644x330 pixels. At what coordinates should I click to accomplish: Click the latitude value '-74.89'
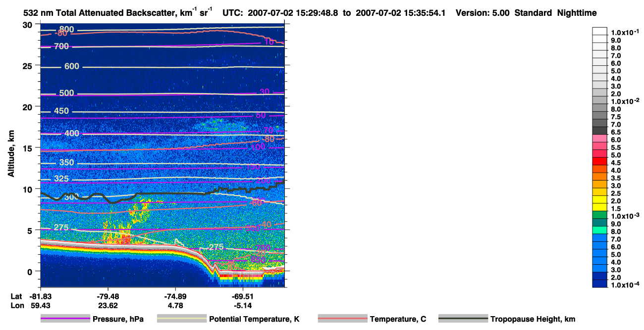pyautogui.click(x=176, y=296)
